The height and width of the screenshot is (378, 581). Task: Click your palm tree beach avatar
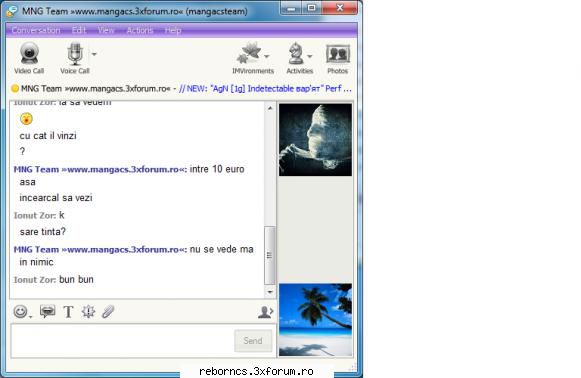[315, 320]
